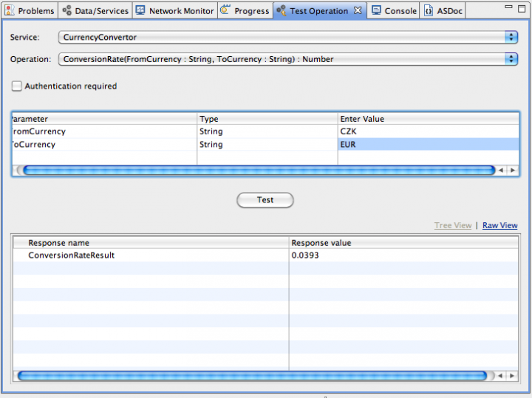Screen dimensions: 532x398
Task: Maximize the bottom panel view
Action: (522, 9)
